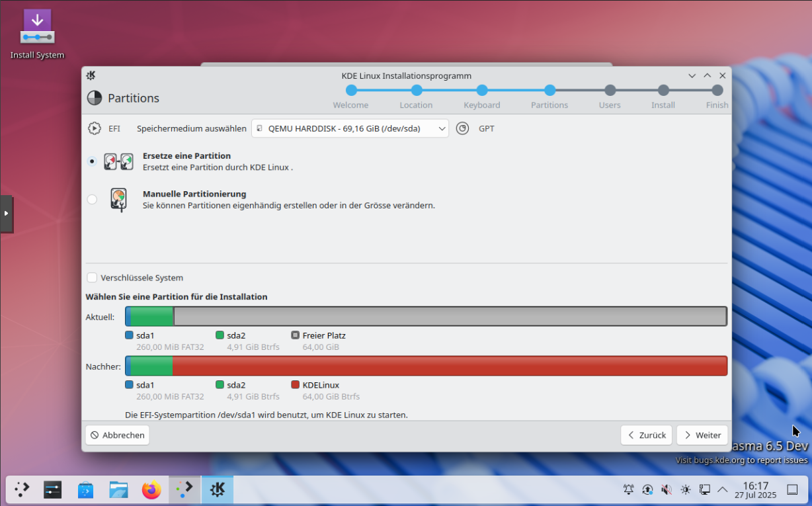Image resolution: width=812 pixels, height=506 pixels.
Task: Select the Ersetze eine Partition radio button
Action: tap(92, 161)
